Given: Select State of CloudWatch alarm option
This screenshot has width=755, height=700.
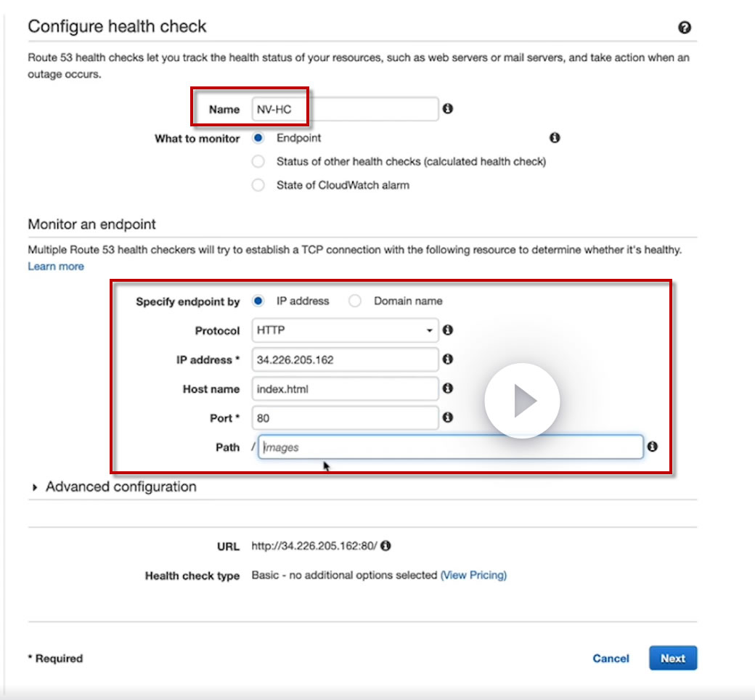Looking at the screenshot, I should [x=258, y=185].
